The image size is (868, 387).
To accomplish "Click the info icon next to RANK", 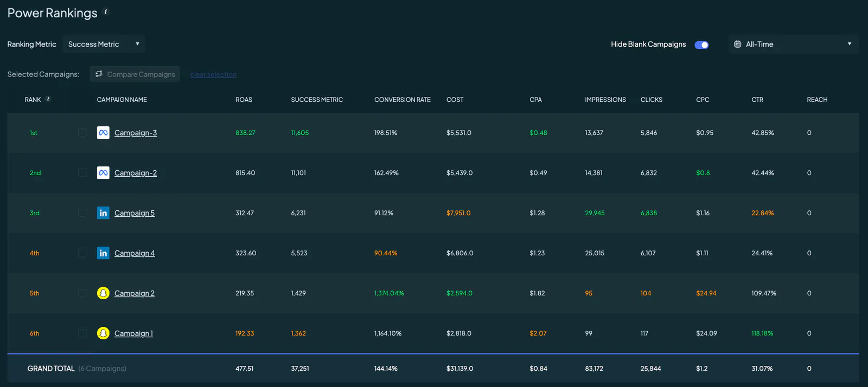I will 48,99.
